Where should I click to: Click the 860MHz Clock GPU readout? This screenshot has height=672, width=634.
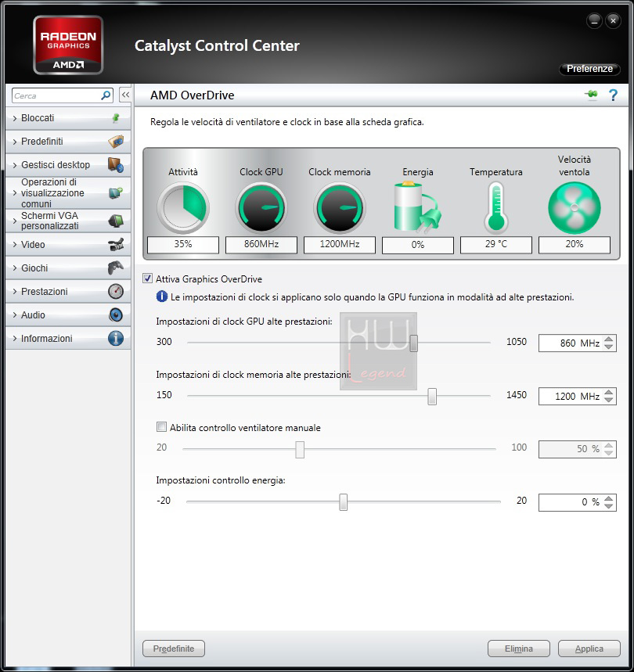click(261, 244)
